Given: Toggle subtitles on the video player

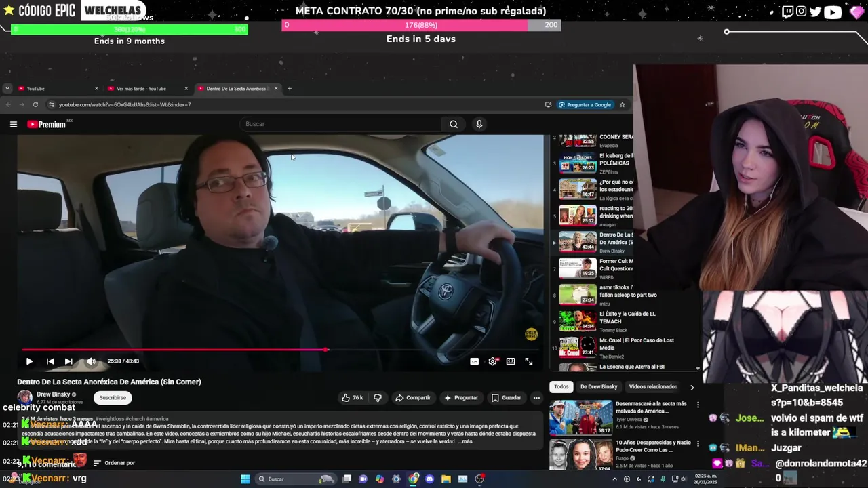Looking at the screenshot, I should (475, 361).
